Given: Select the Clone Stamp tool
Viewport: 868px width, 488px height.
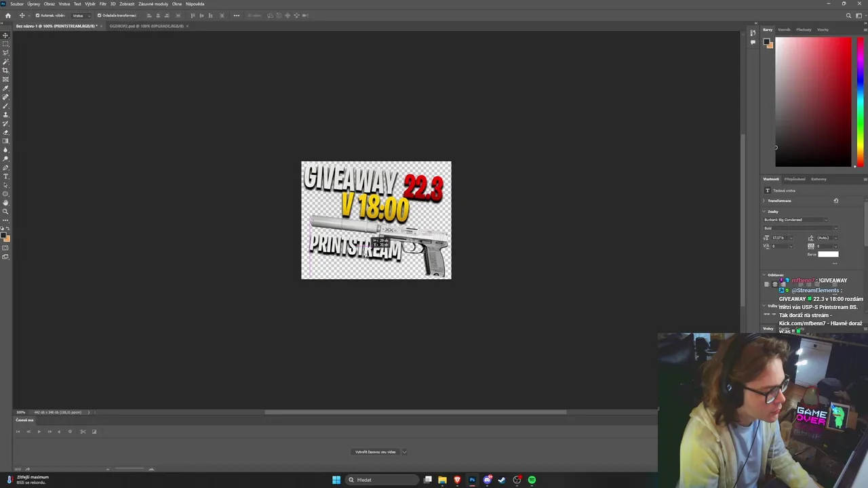Looking at the screenshot, I should tap(5, 115).
